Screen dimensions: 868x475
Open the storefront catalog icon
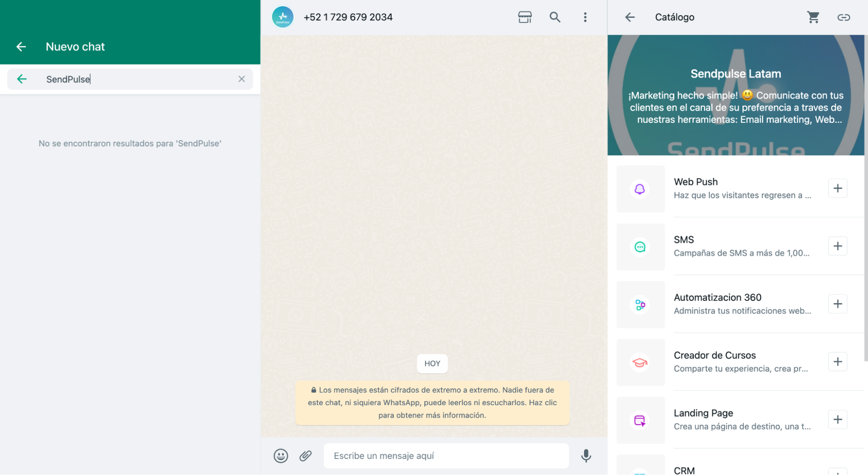coord(525,17)
